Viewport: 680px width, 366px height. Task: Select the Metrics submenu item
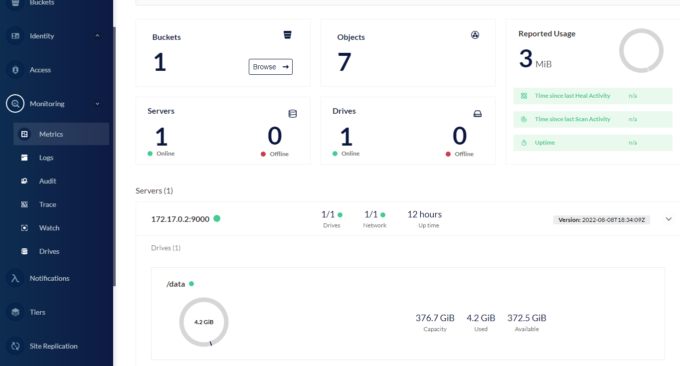click(61, 134)
